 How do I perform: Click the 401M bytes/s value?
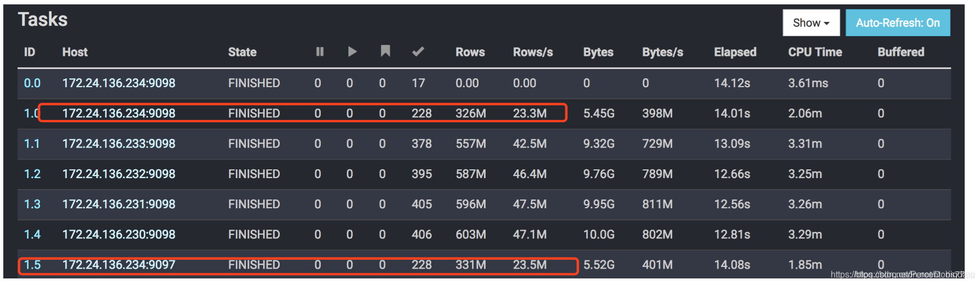point(658,265)
